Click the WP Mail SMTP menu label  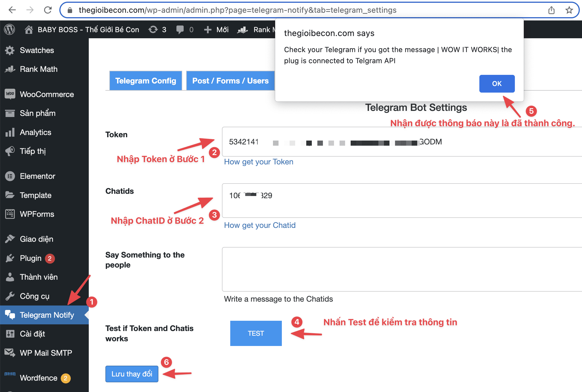(46, 353)
